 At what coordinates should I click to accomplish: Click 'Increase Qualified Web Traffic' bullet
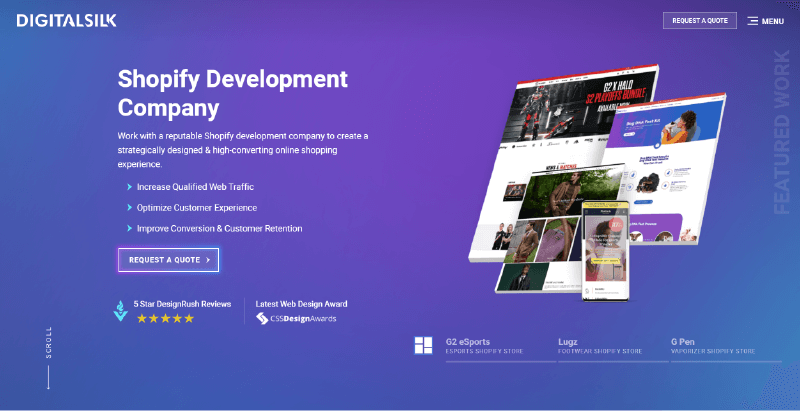[195, 187]
